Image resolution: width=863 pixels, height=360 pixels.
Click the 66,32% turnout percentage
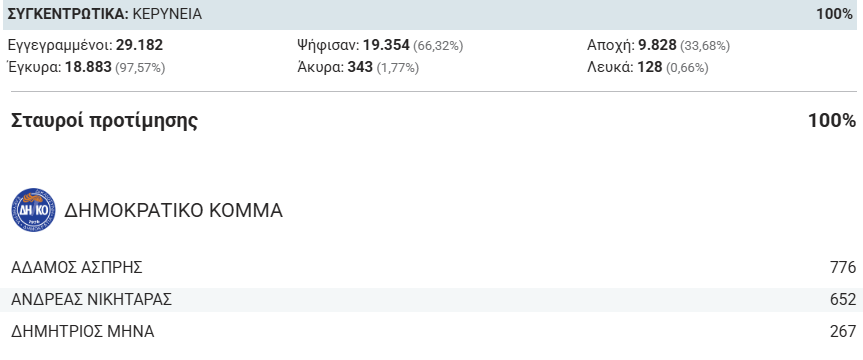point(438,46)
